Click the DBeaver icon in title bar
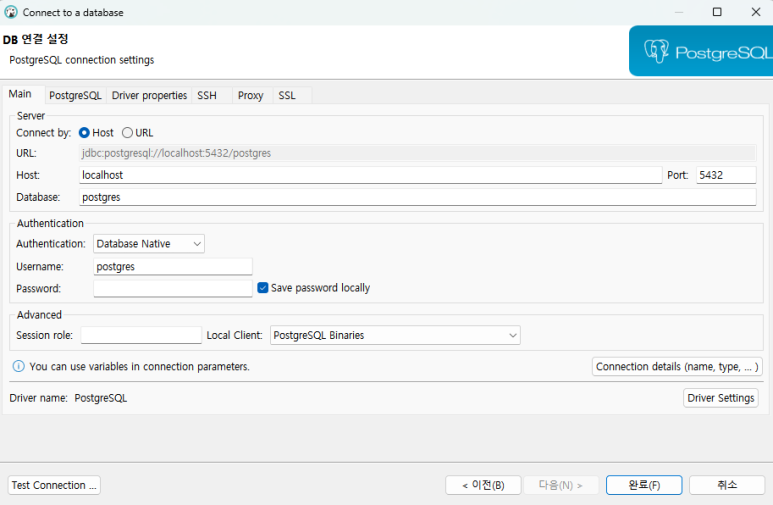This screenshot has height=505, width=773. (11, 12)
